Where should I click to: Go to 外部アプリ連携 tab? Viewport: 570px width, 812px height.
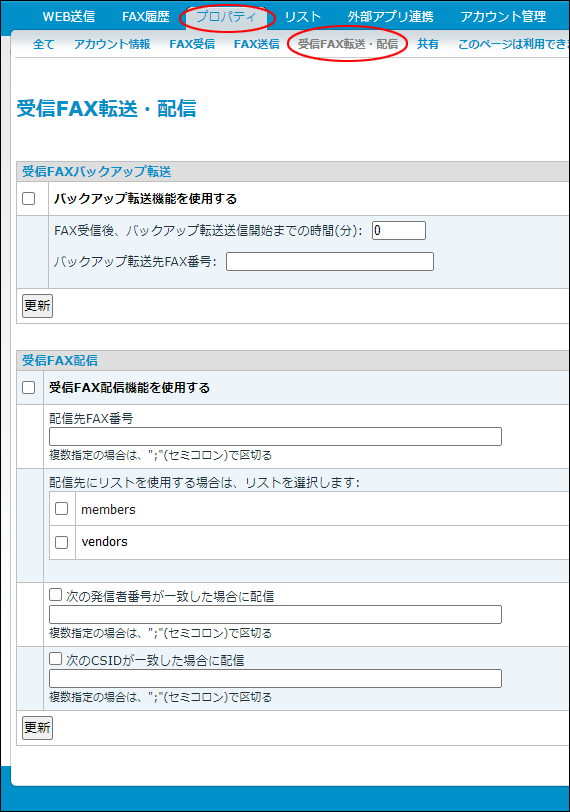(390, 17)
